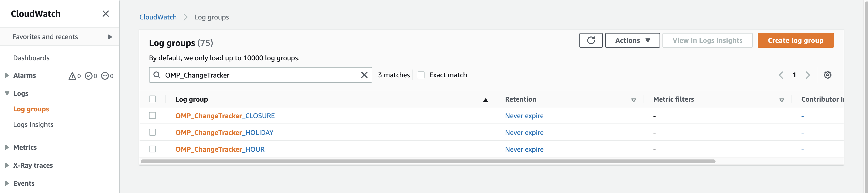Select Log groups in sidebar
Screen dimensions: 868x193
(x=31, y=109)
